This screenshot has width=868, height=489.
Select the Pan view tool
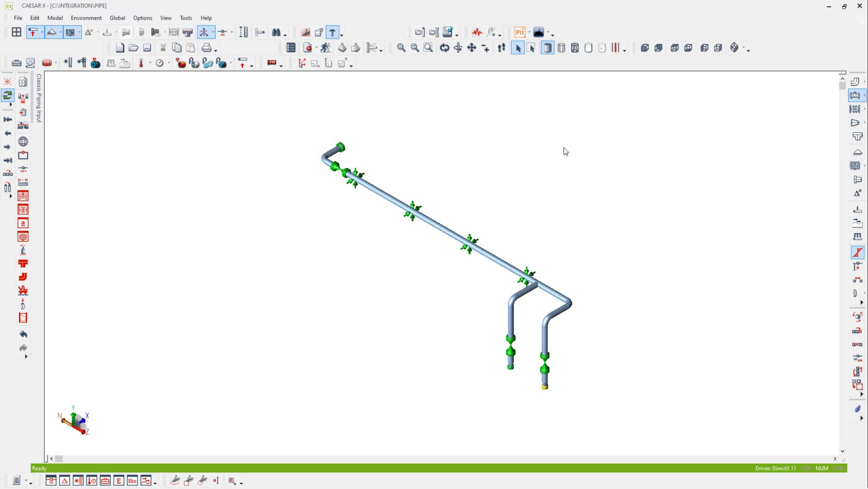(472, 48)
